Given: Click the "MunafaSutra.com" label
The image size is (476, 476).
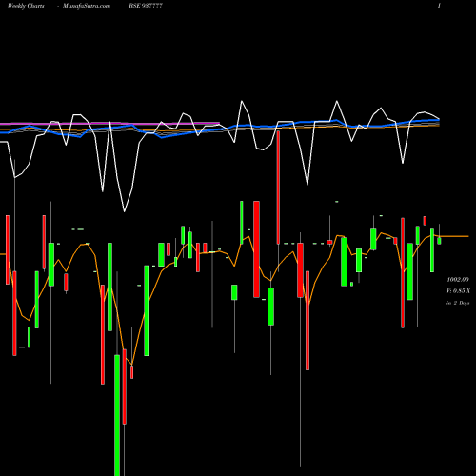Looking at the screenshot, I should [x=87, y=6].
